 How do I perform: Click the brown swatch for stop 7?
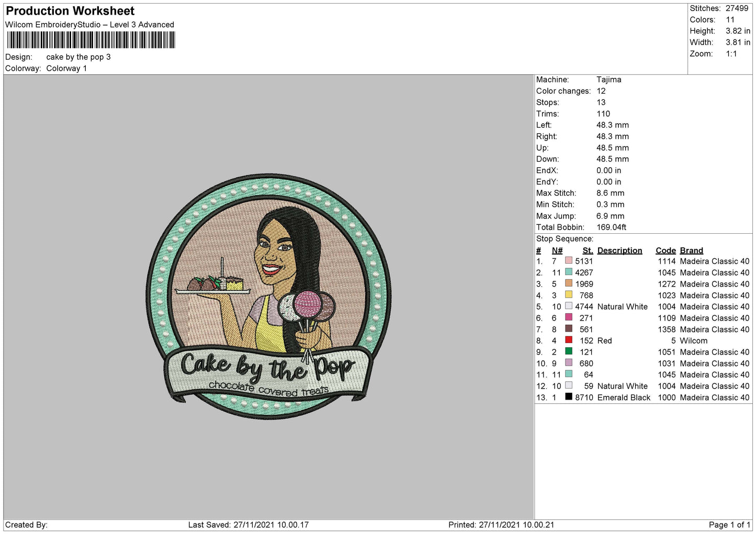[x=569, y=328]
